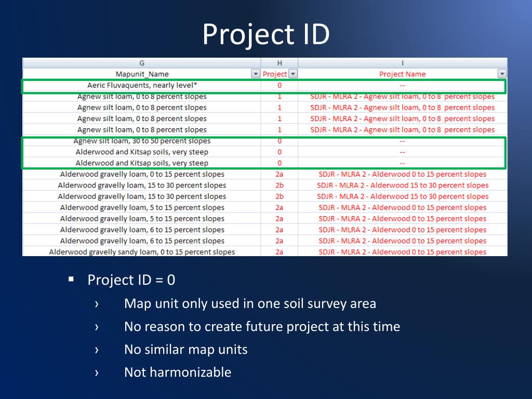Viewport: 532px width, 399px height.
Task: Click the 'Project ID' slide title
Action: (x=266, y=34)
